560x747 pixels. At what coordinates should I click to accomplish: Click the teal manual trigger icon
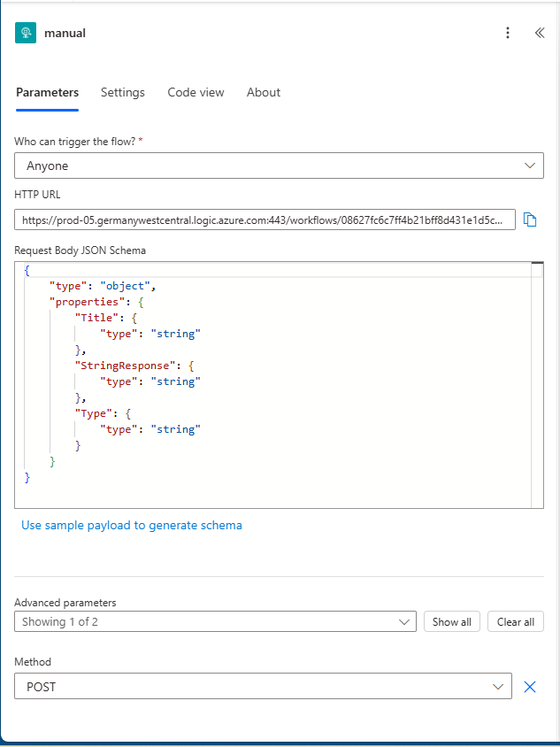coord(26,34)
